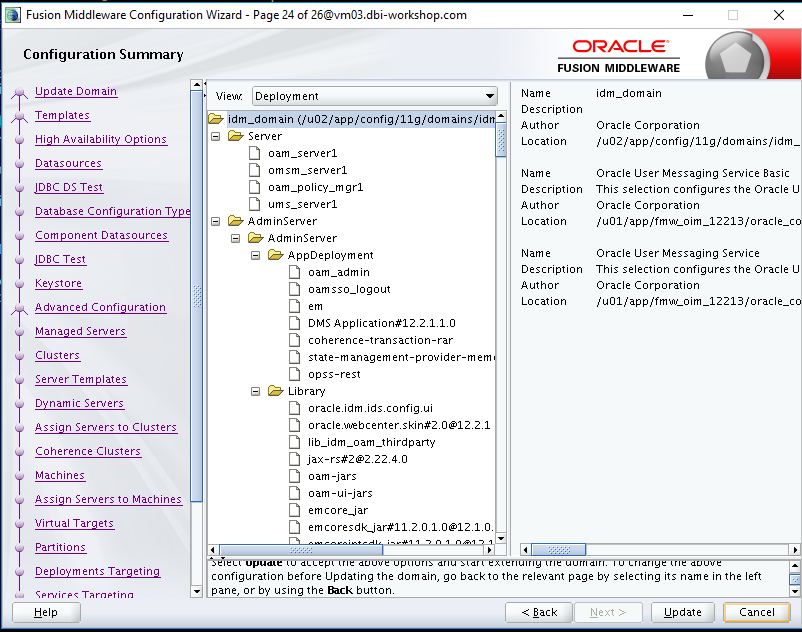Click the jax-rs library document icon
The height and width of the screenshot is (632, 802).
tap(295, 459)
